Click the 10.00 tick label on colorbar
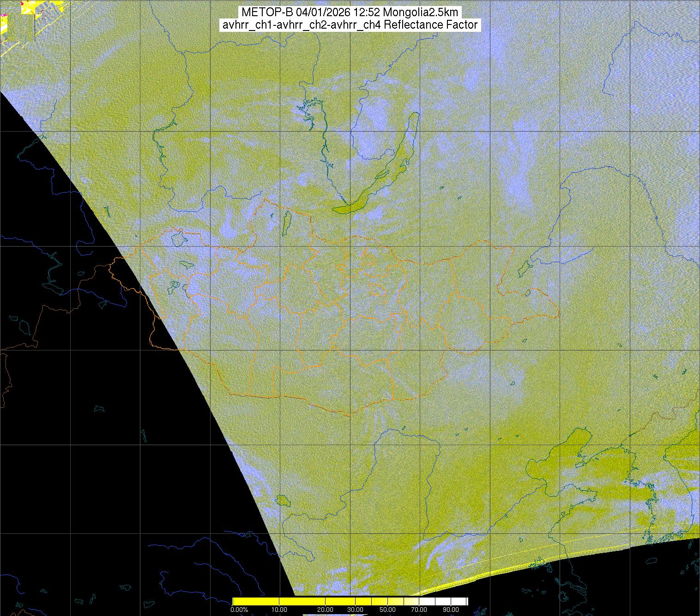 pyautogui.click(x=279, y=610)
